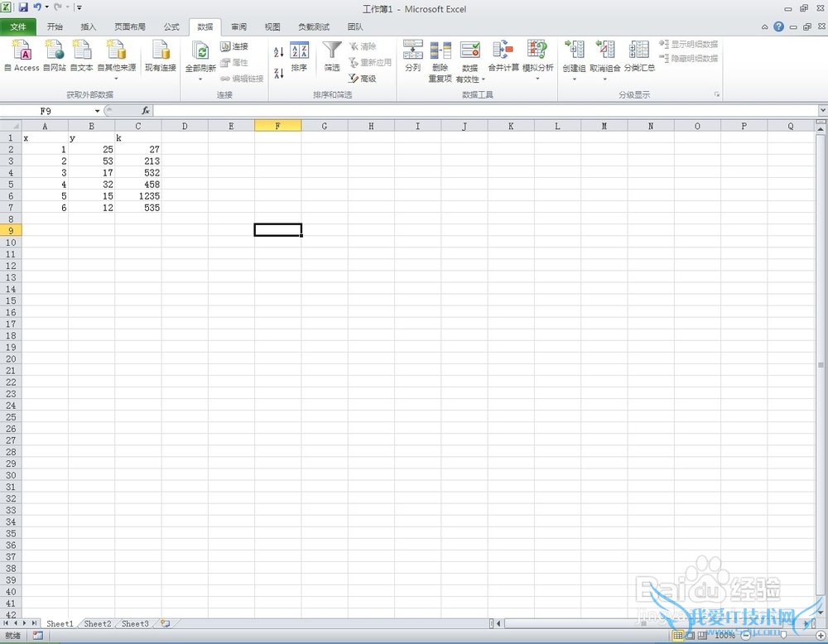Switch to the Formulas (公式) tab

tap(171, 27)
